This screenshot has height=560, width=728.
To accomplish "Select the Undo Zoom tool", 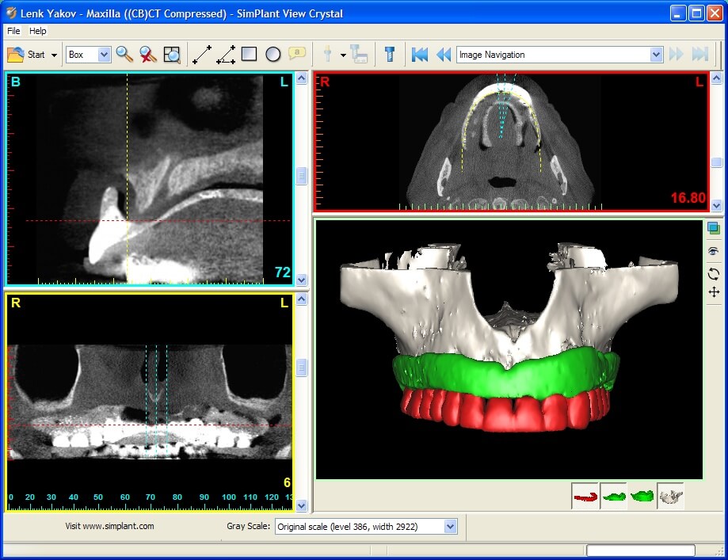I will (x=147, y=54).
